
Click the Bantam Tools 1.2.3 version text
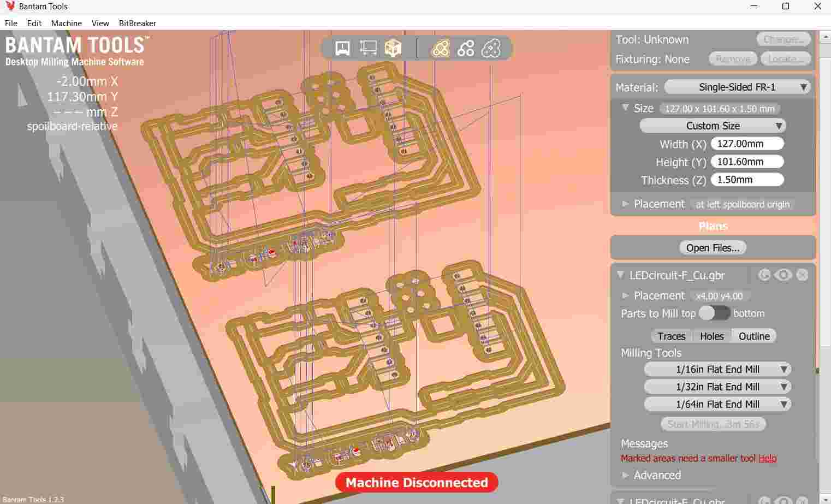[x=33, y=500]
